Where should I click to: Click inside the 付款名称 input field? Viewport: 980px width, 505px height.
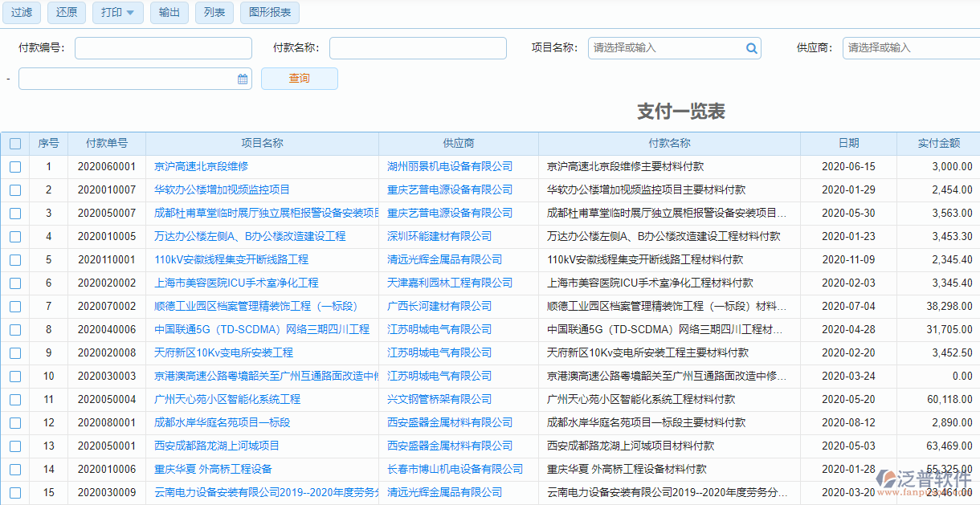pos(417,48)
